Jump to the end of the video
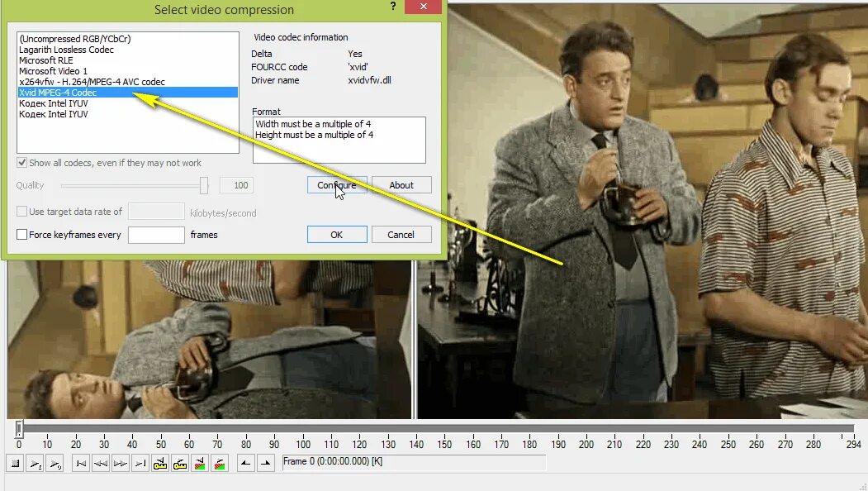Viewport: 868px width, 491px height. coord(140,463)
